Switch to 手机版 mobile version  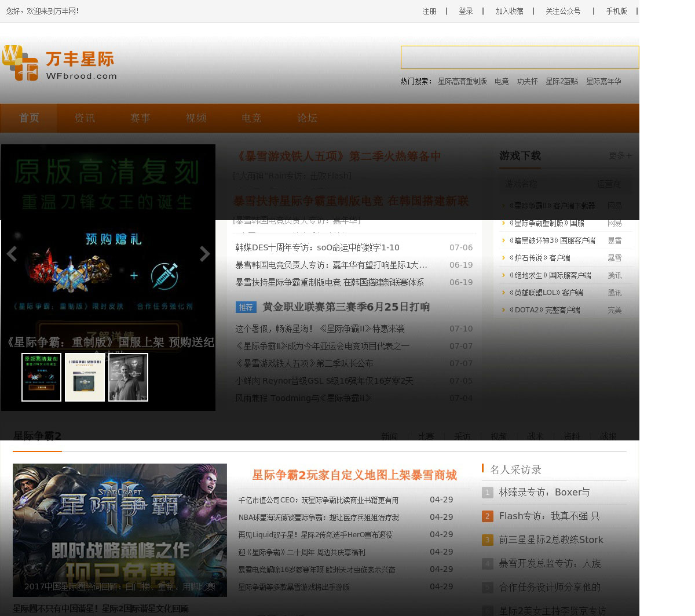click(x=616, y=11)
